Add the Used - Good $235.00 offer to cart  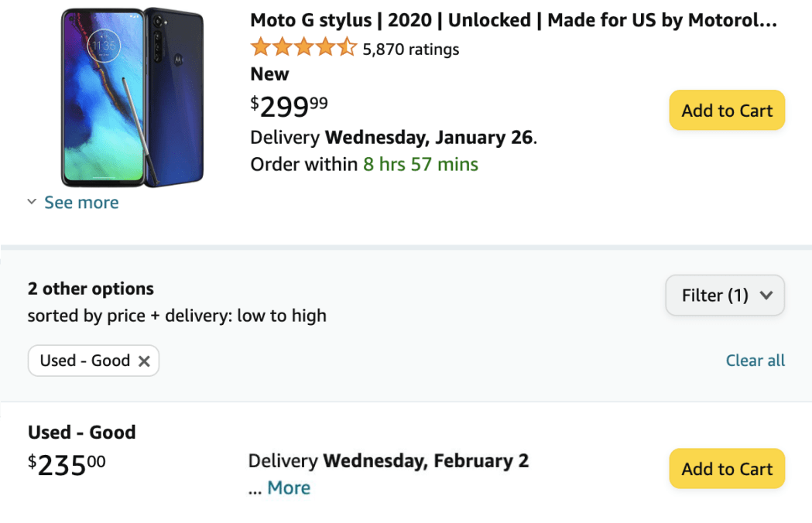point(727,469)
